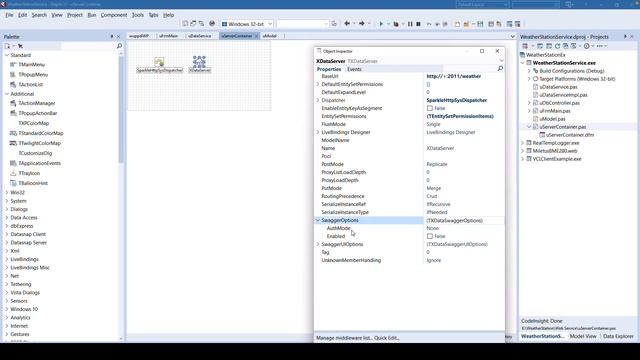Close the uServerContainer editor tab
Screen dimensions: 640x360
pyautogui.click(x=256, y=36)
